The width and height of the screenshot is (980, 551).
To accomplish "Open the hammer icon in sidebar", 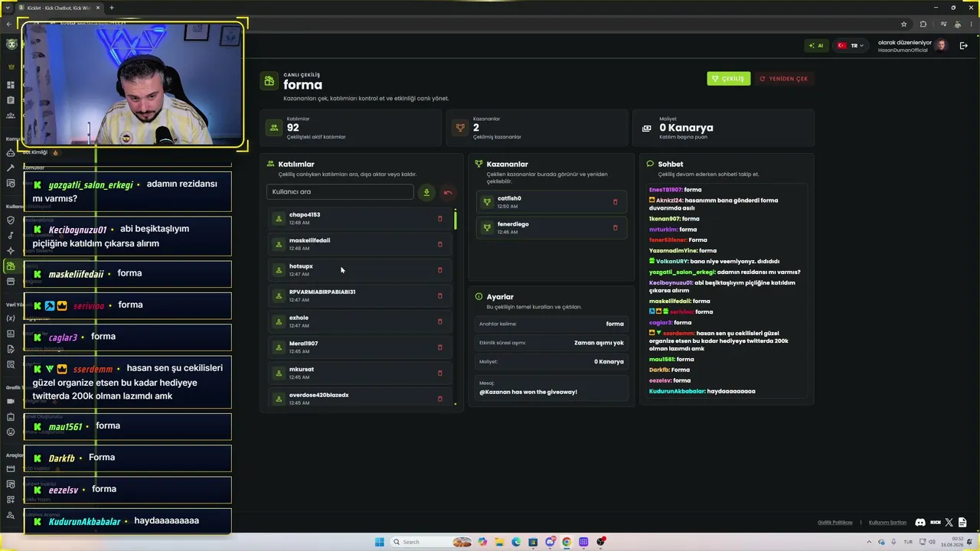I will click(x=11, y=168).
